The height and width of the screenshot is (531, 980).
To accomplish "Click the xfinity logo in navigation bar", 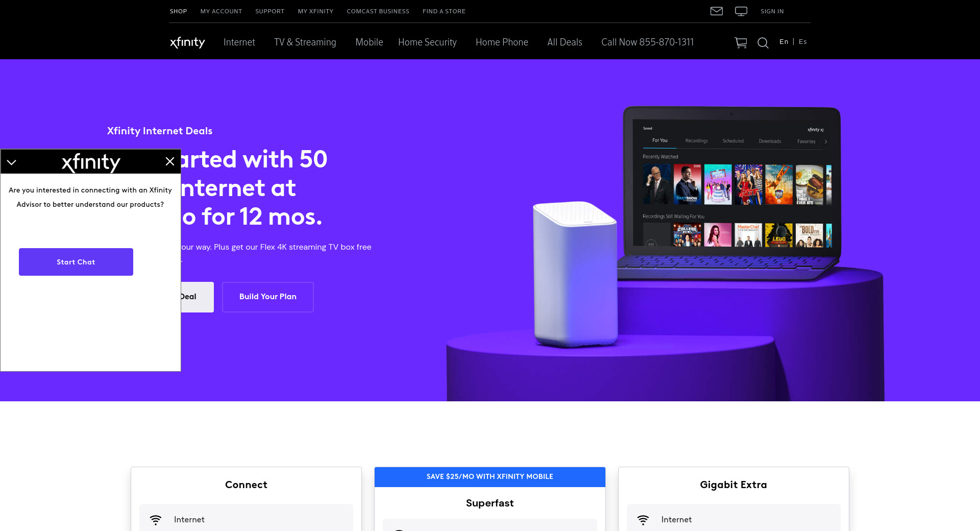I will (187, 42).
